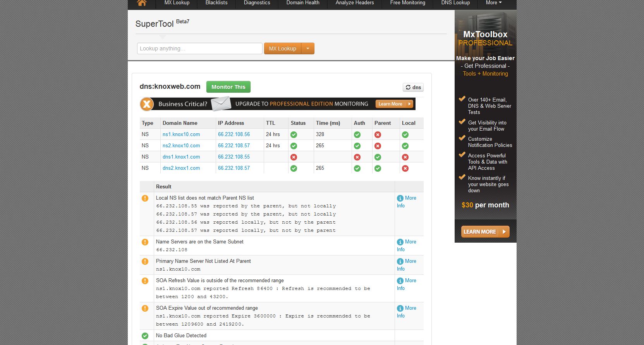
Task: Click the Parent check icon for dns2.knox1.com
Action: point(378,168)
